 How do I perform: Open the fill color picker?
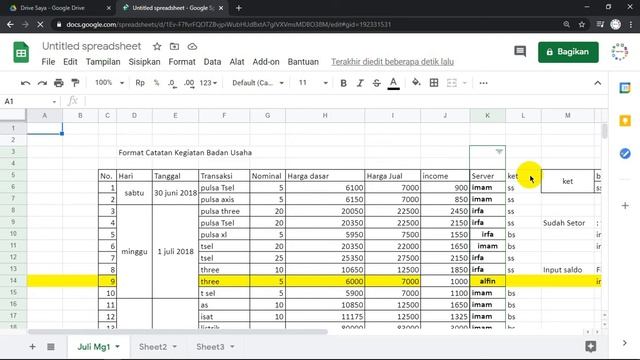pyautogui.click(x=416, y=83)
